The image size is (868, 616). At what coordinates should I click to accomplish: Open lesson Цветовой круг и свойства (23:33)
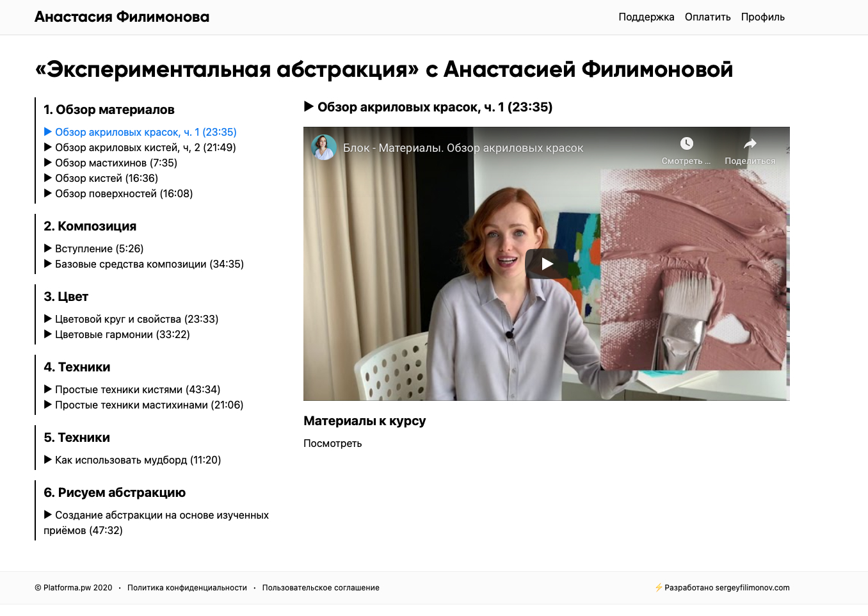pyautogui.click(x=131, y=319)
